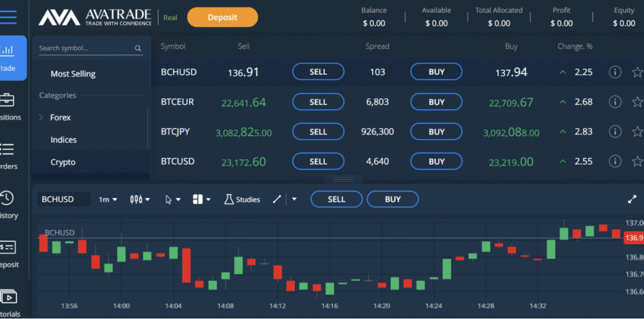Image resolution: width=644 pixels, height=319 pixels.
Task: Expand the chart to fullscreen
Action: (x=632, y=200)
